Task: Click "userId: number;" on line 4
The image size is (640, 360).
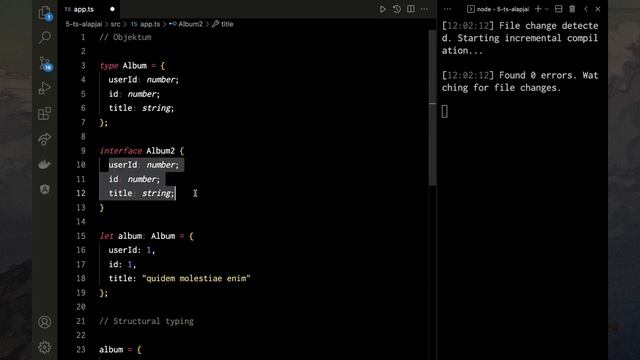Action: pos(144,80)
